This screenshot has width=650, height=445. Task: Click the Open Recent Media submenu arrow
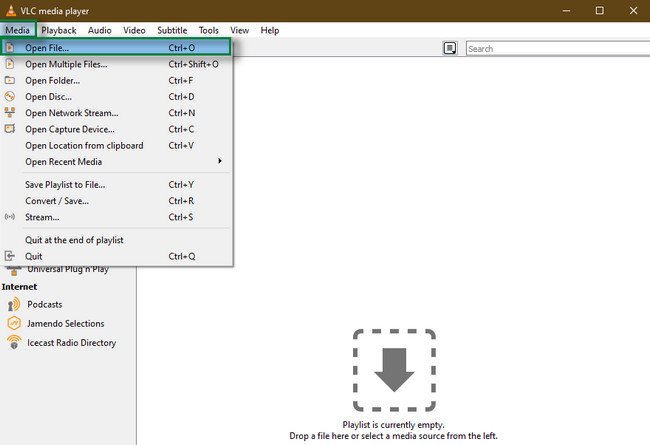tap(220, 161)
